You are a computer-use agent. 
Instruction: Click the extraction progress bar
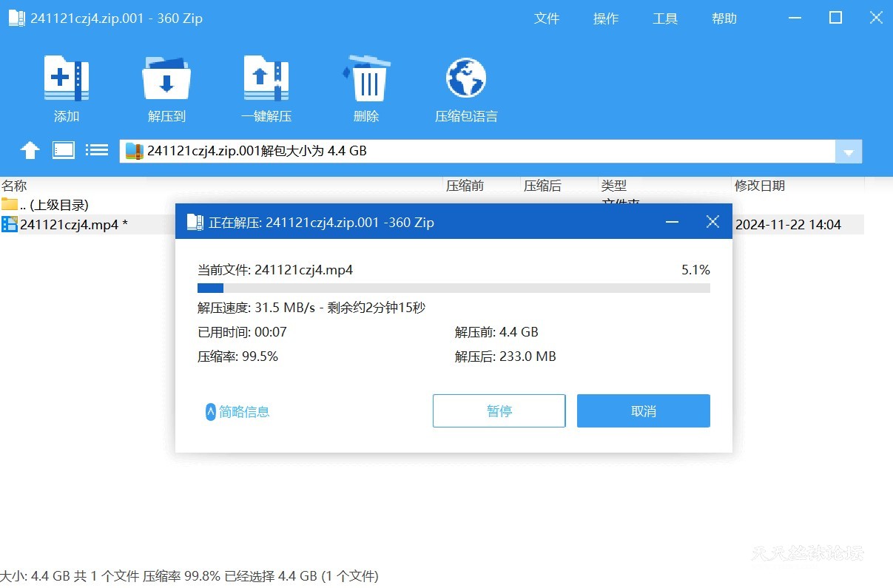point(453,288)
